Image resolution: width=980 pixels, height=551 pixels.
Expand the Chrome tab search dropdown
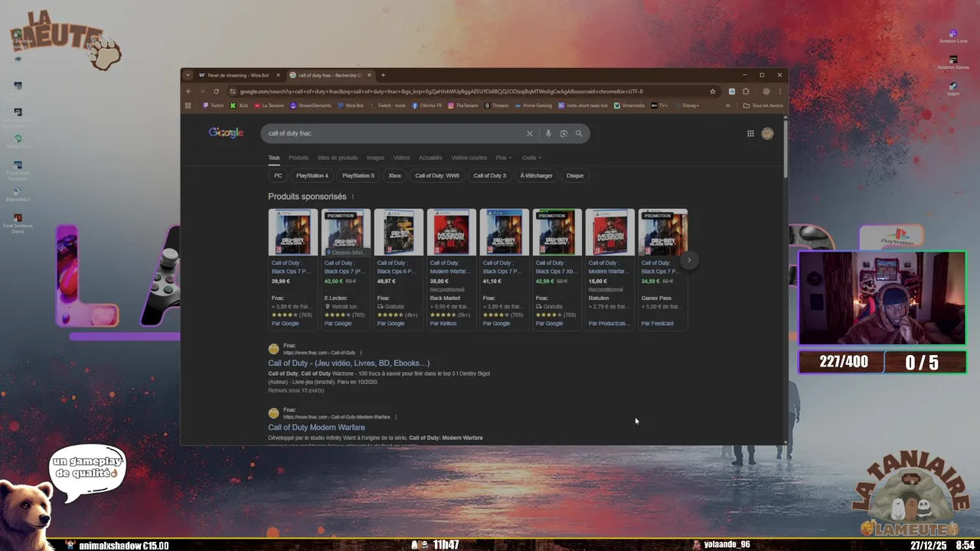click(x=188, y=75)
